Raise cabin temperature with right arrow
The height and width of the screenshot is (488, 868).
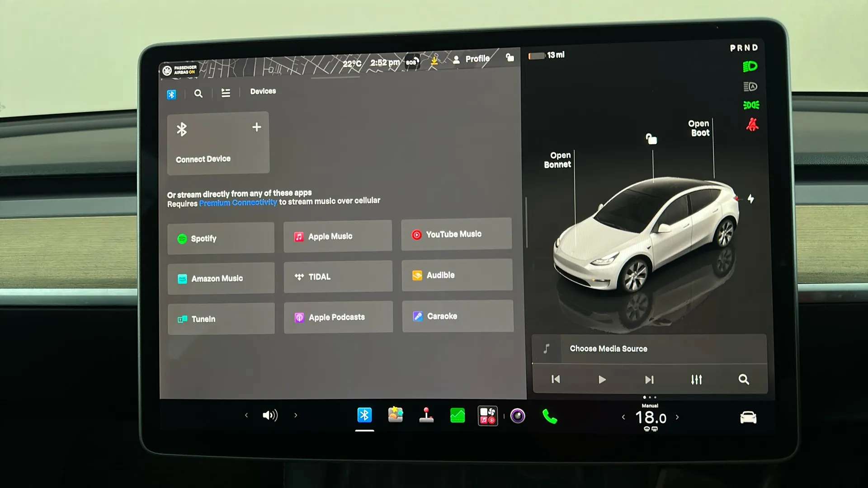[x=677, y=418]
